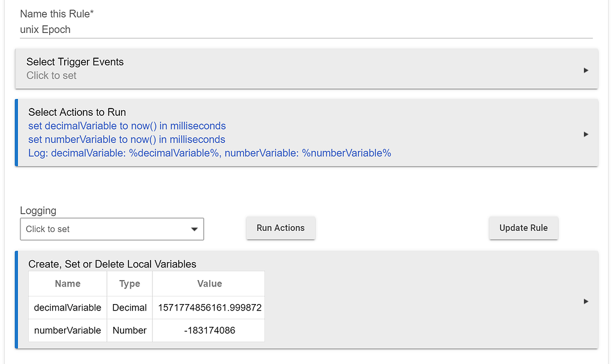Click the 'Select Actions to Run' heading
Image resolution: width=614 pixels, height=364 pixels.
(77, 112)
